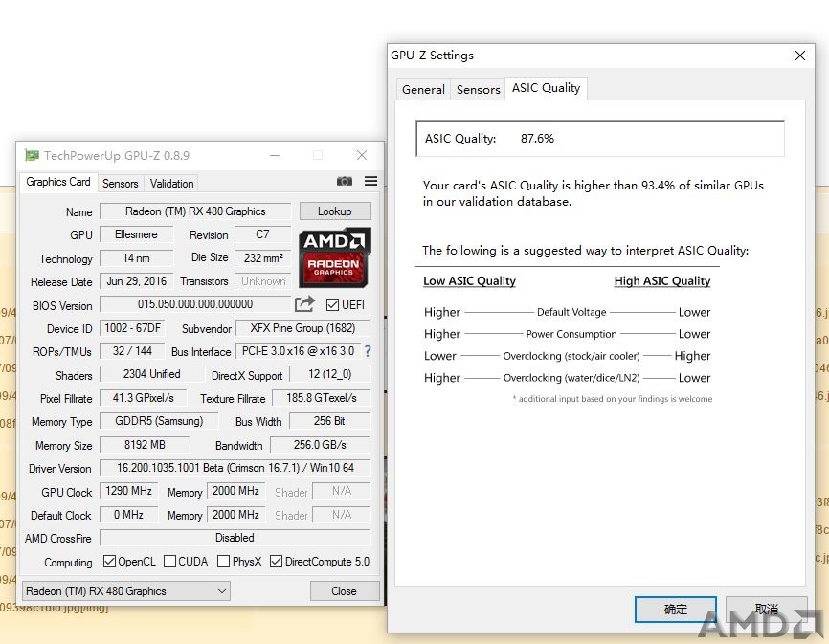Click the GPU Clock value 1290 MHz
The width and height of the screenshot is (829, 644).
point(128,491)
